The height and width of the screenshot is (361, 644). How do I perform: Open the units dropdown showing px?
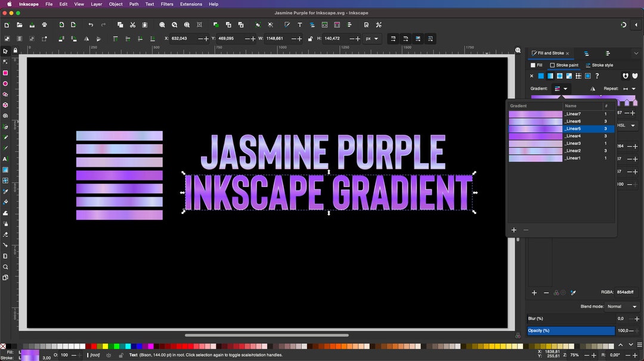click(x=372, y=38)
